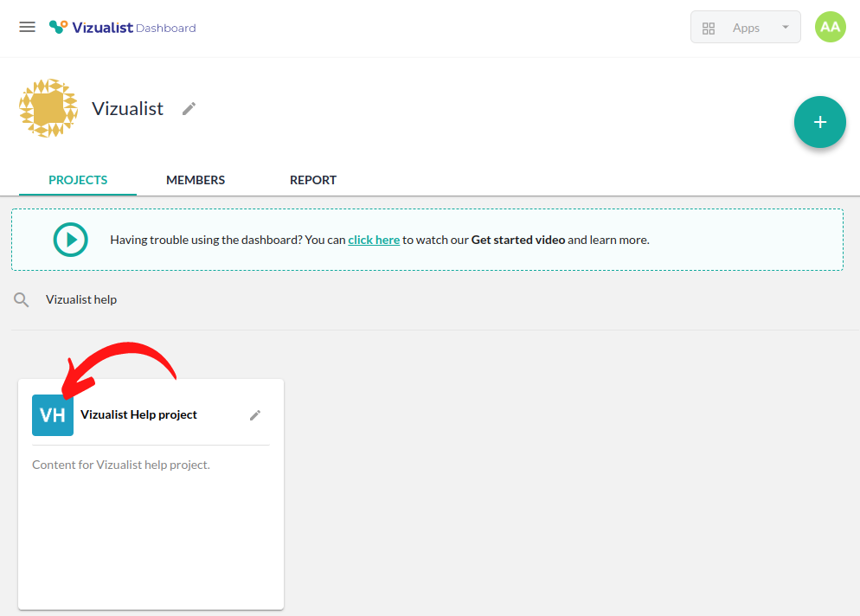Screen dimensions: 860x616
Task: Click the Apps grid icon
Action: click(709, 28)
